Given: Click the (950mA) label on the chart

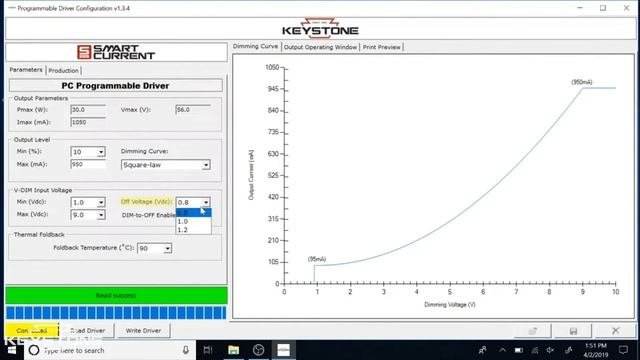Looking at the screenshot, I should pyautogui.click(x=582, y=82).
